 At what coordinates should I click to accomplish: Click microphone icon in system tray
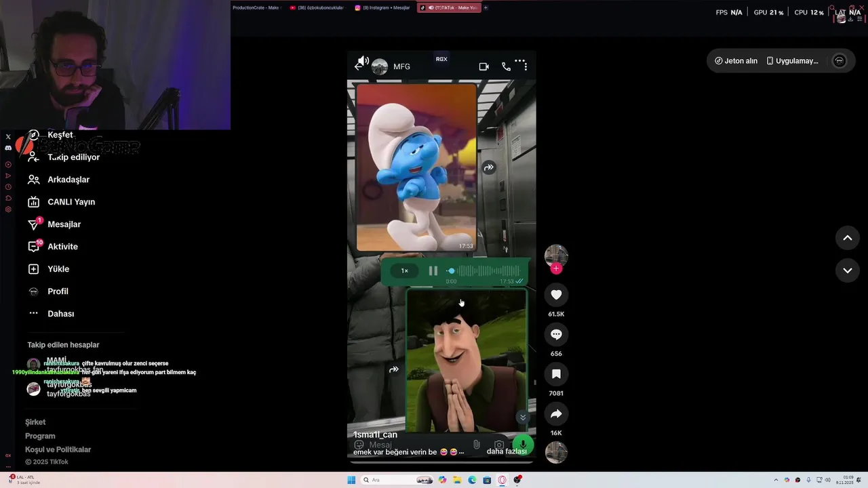pyautogui.click(x=808, y=480)
